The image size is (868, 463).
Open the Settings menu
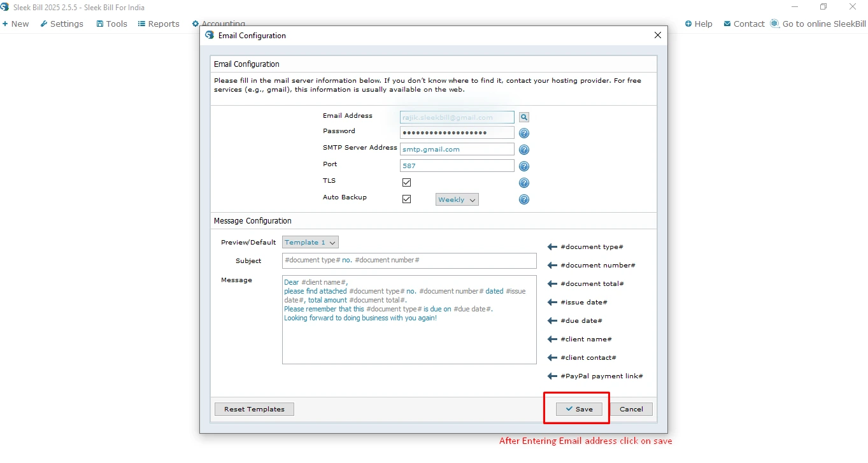(x=62, y=24)
